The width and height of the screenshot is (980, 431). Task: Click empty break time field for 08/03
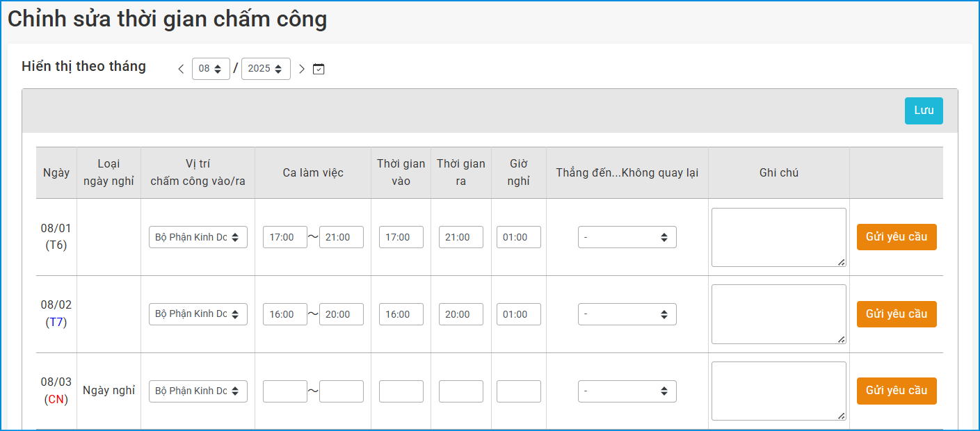coord(518,391)
